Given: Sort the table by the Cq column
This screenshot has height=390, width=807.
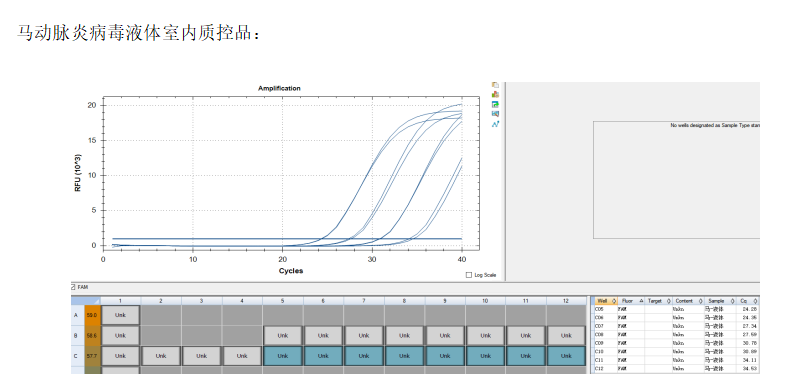Looking at the screenshot, I should click(747, 300).
